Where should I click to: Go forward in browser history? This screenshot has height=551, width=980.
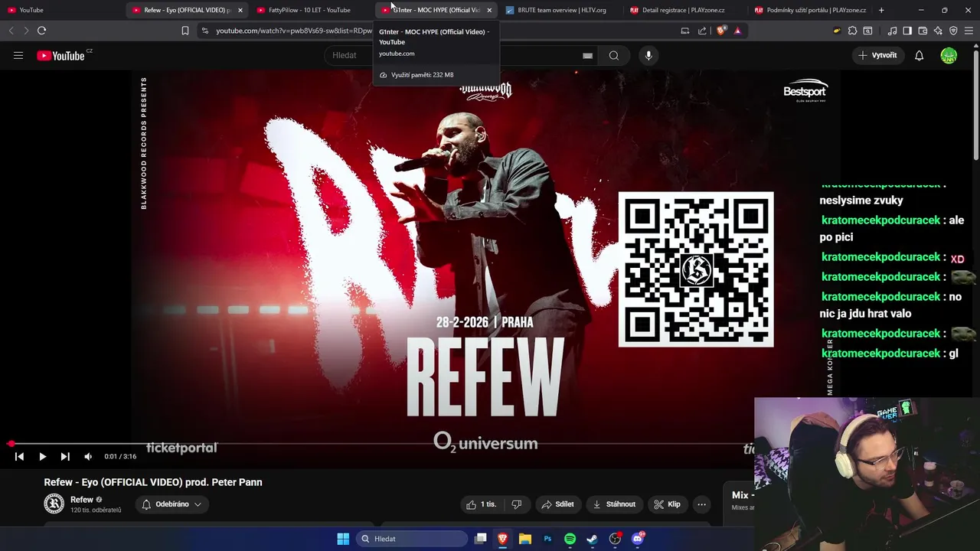(x=26, y=31)
